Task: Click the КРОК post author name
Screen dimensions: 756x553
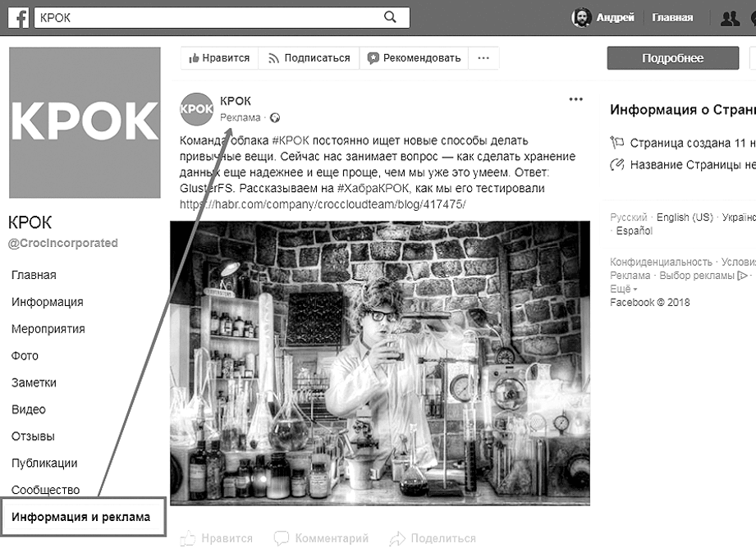Action: pos(236,101)
